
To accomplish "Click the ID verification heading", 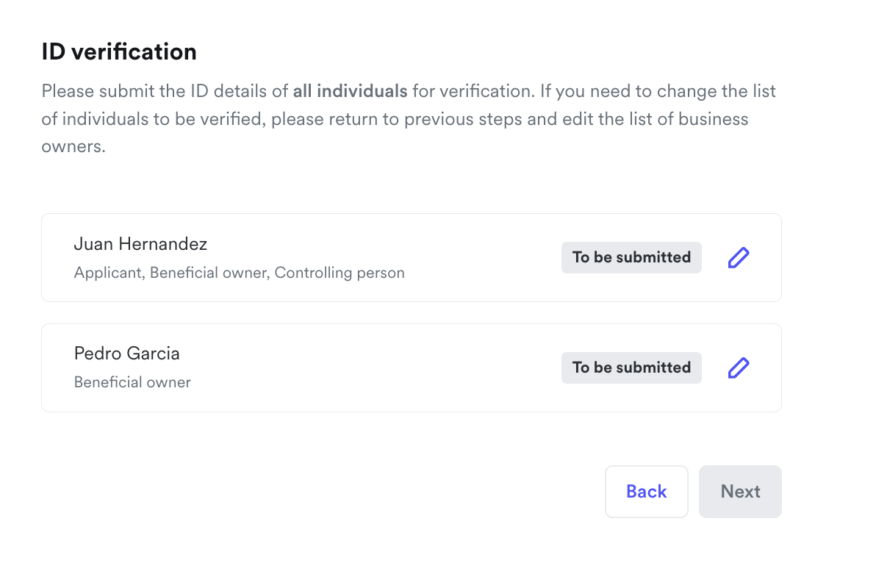I will point(119,52).
